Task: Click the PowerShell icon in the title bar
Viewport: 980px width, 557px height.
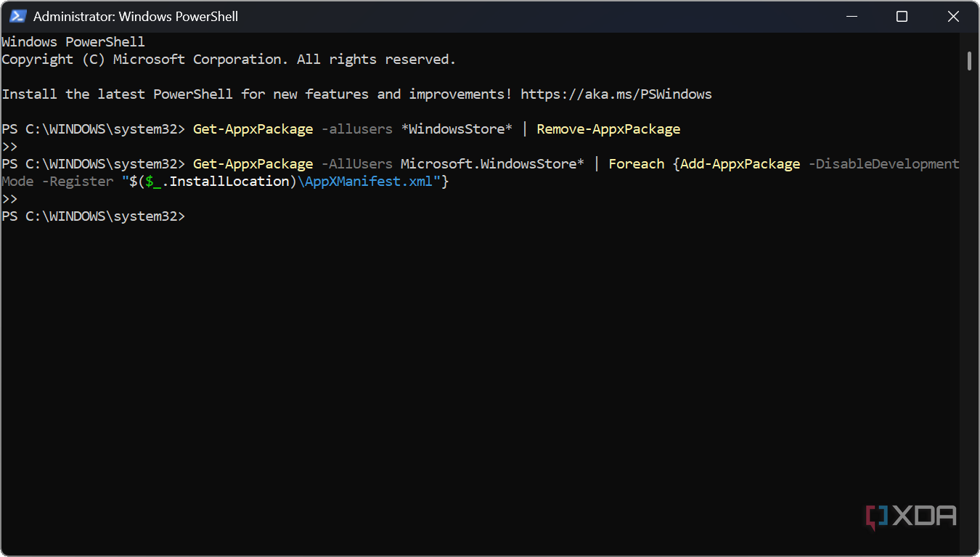Action: point(18,16)
